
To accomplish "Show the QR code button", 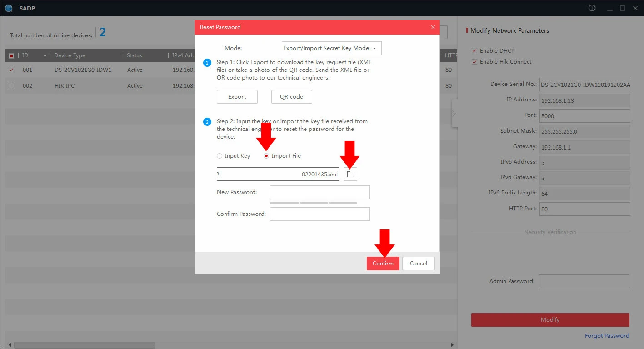I will pyautogui.click(x=291, y=97).
